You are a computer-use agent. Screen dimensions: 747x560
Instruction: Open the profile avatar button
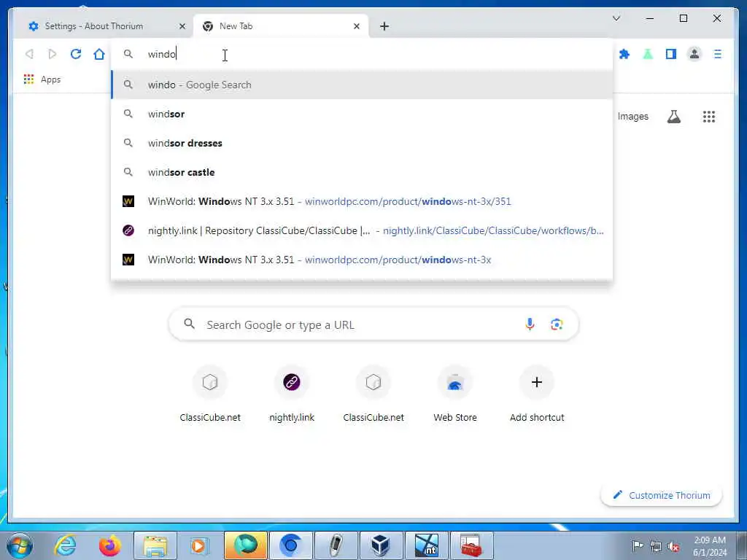[694, 54]
